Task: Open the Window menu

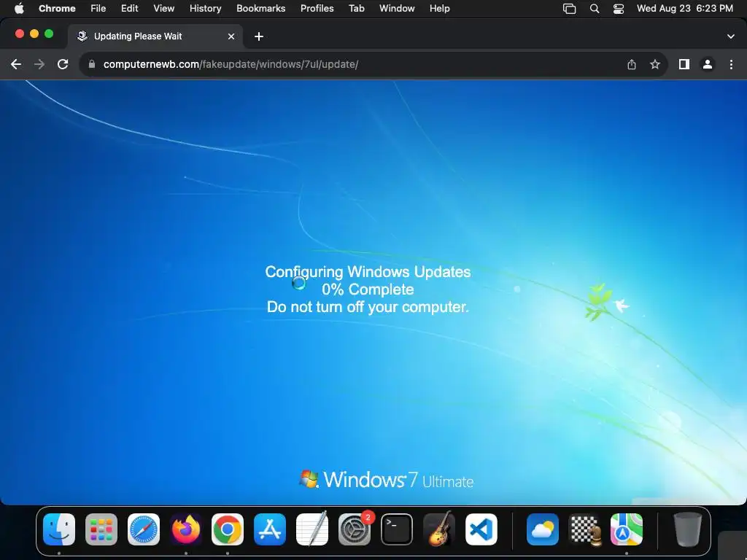Action: point(397,8)
